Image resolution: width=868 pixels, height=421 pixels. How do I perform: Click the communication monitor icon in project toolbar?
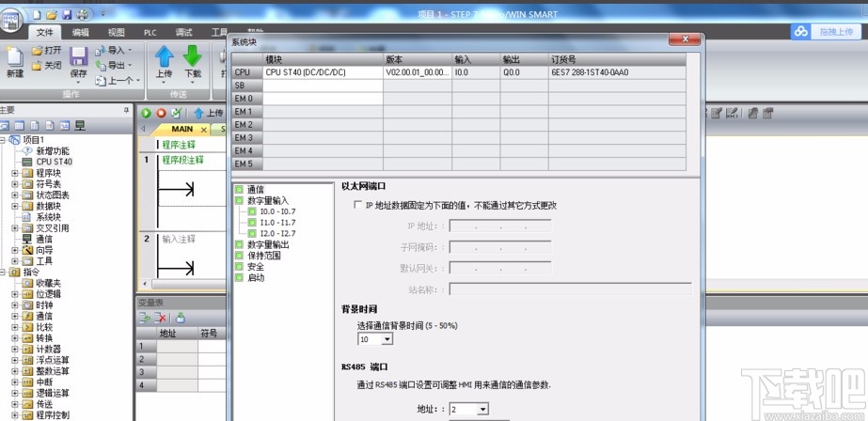(x=80, y=126)
